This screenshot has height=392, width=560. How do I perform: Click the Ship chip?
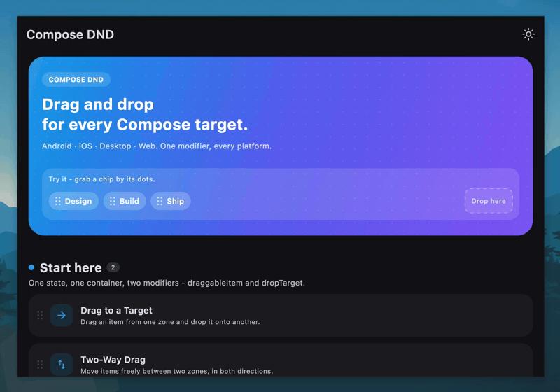click(x=171, y=201)
